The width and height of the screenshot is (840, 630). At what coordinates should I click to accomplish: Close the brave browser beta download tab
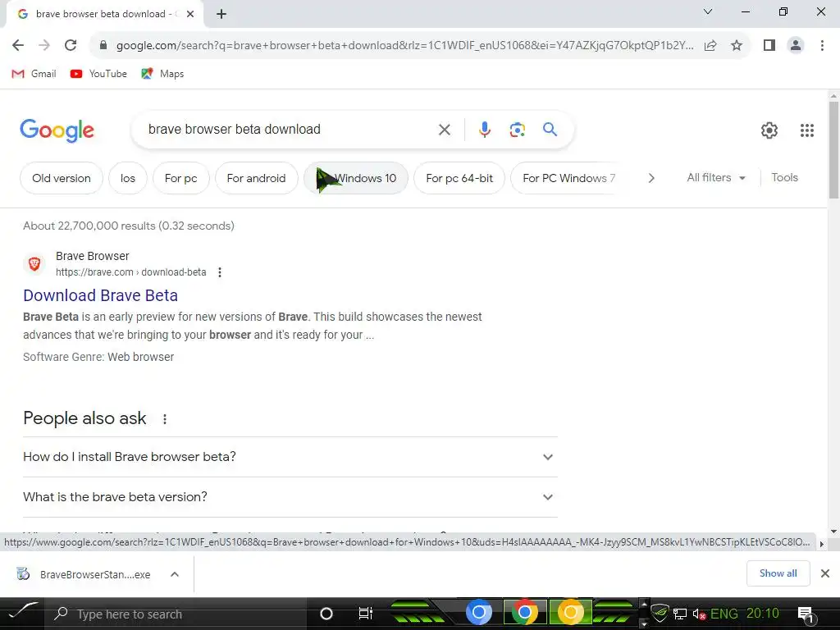[x=190, y=14]
